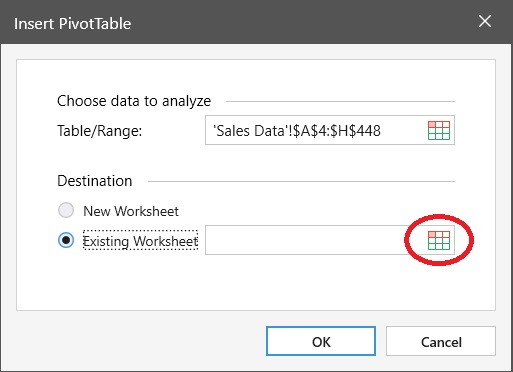
Task: Confirm with the OK button
Action: click(x=321, y=341)
